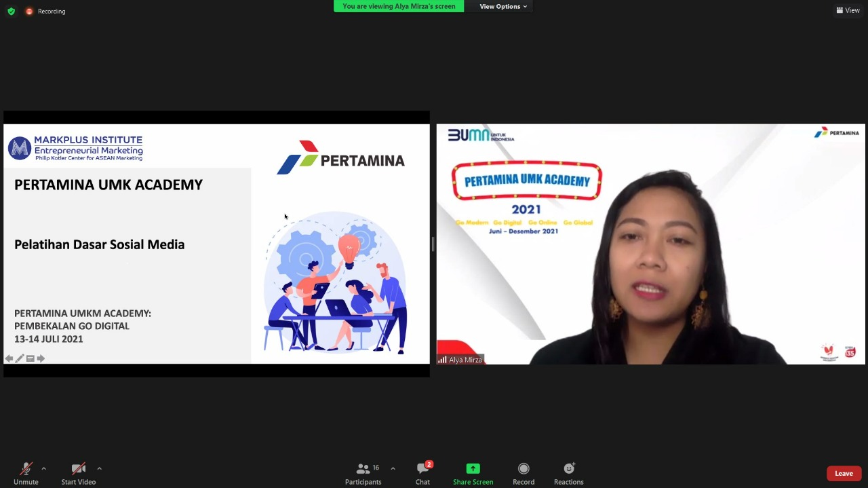Click the Leave meeting button

pos(844,473)
